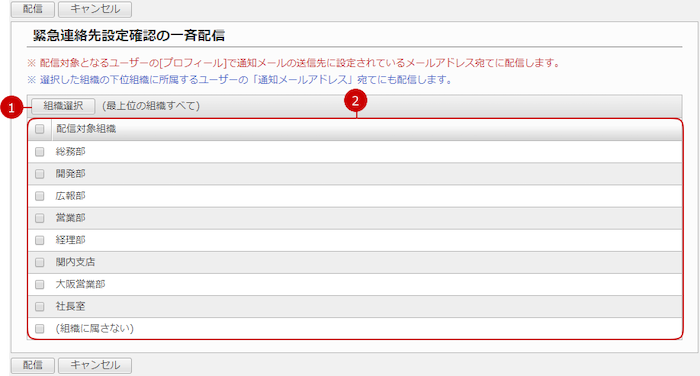Toggle the 配信対象組織 select-all checkbox
Image resolution: width=700 pixels, height=376 pixels.
tap(40, 129)
